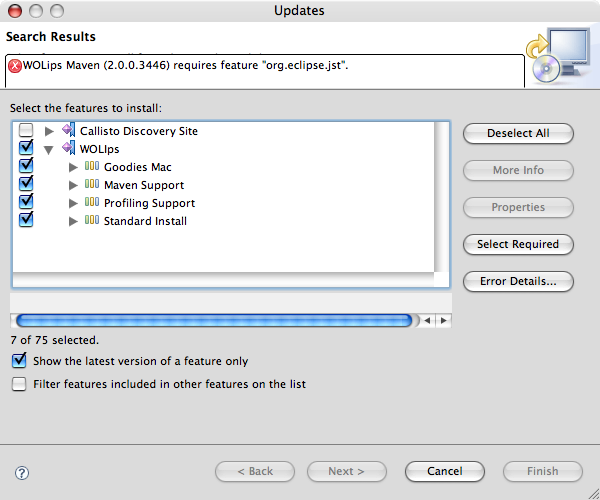Select the Goodies Mac row text
Screen dimensions: 600x500
point(138,167)
